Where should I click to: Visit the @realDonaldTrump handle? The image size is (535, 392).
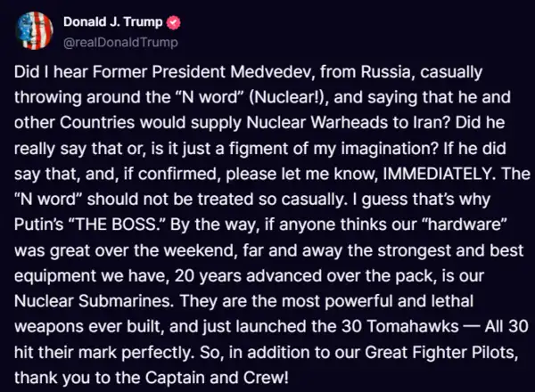tap(120, 43)
